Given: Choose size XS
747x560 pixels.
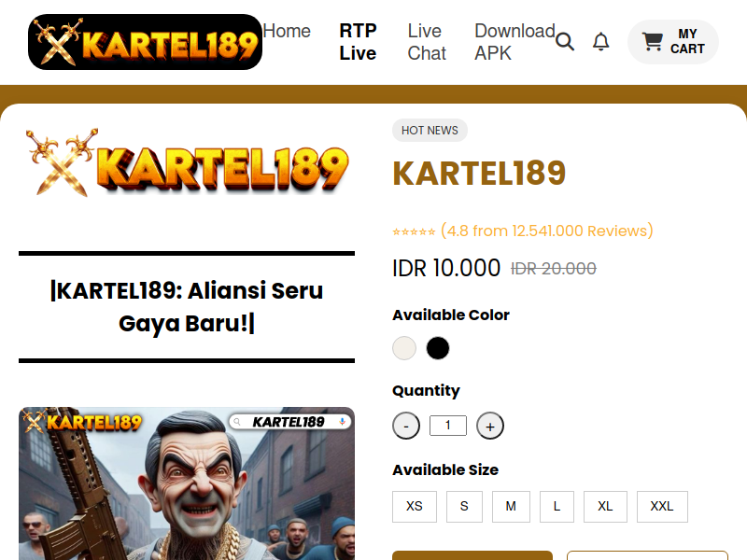Looking at the screenshot, I should (415, 507).
